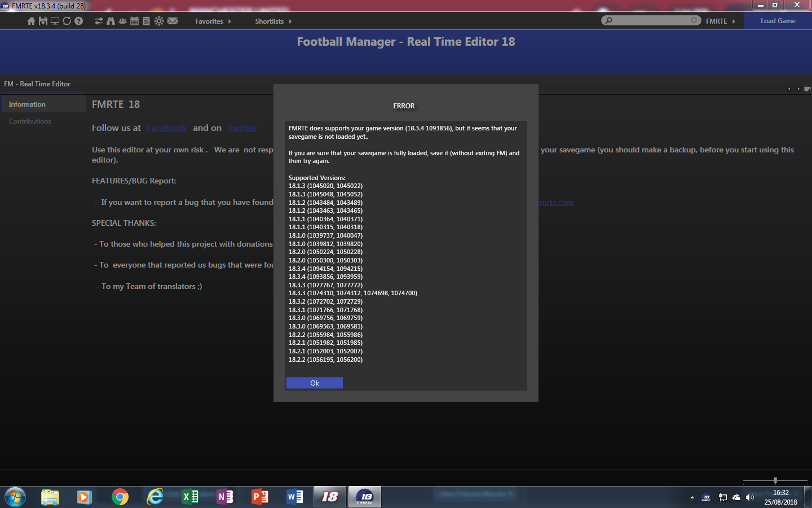Click the right tab scroll arrow
Screen dimensions: 812x508
pos(798,89)
